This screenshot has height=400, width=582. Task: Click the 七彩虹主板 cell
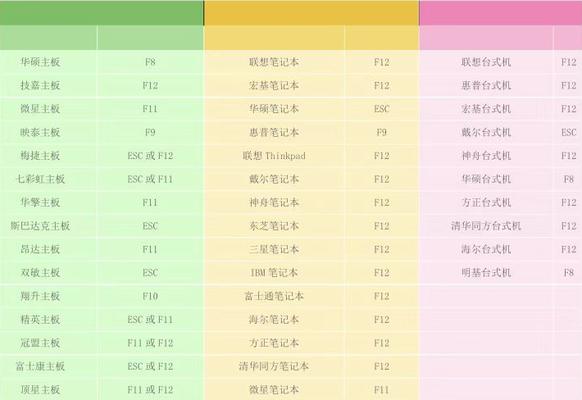[40, 179]
